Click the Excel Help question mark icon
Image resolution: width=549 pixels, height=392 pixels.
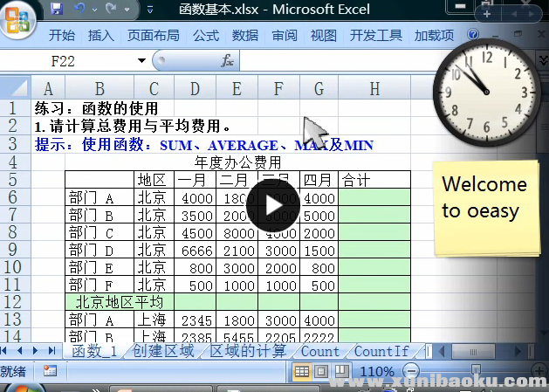coord(473,36)
